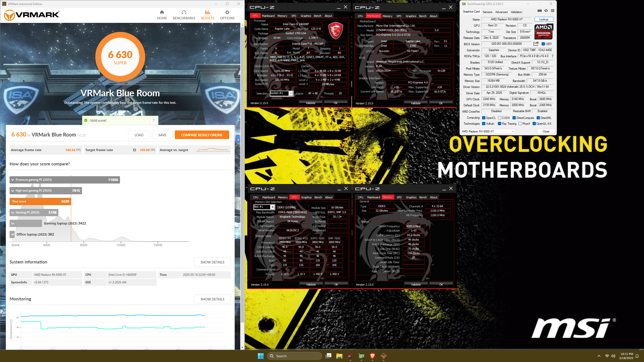Click target frame rate info icon
The width and height of the screenshot is (644, 362).
[134, 150]
